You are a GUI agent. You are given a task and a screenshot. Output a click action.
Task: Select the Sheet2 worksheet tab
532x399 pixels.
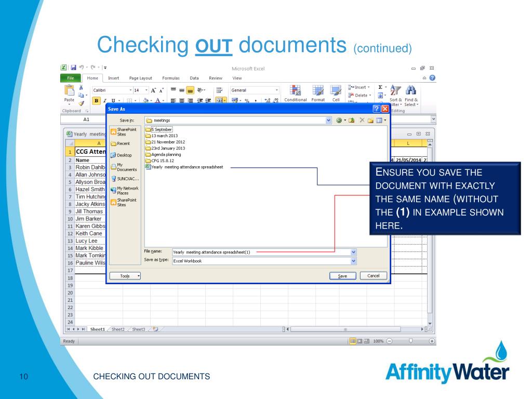pyautogui.click(x=118, y=329)
